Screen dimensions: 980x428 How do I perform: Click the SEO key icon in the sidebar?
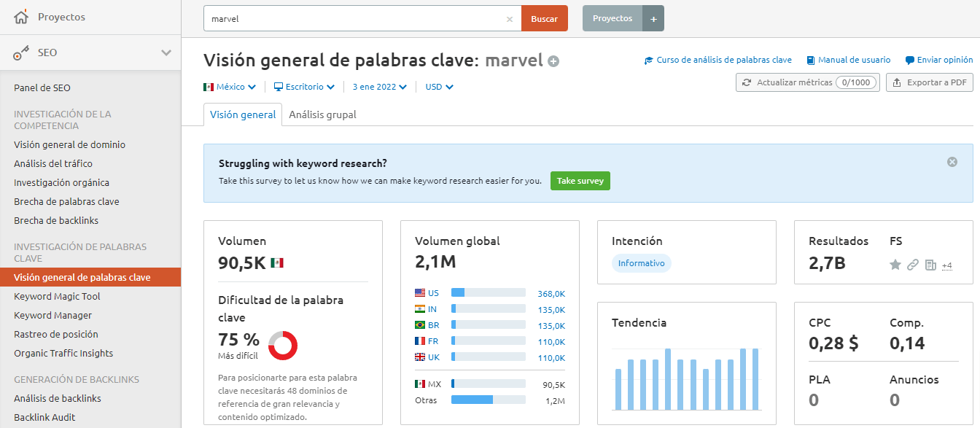(x=21, y=52)
